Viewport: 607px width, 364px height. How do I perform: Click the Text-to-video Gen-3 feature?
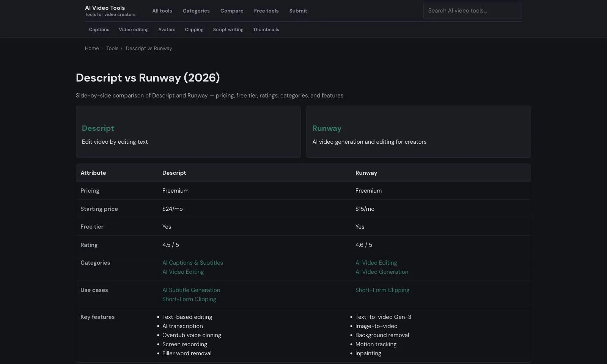click(x=383, y=317)
